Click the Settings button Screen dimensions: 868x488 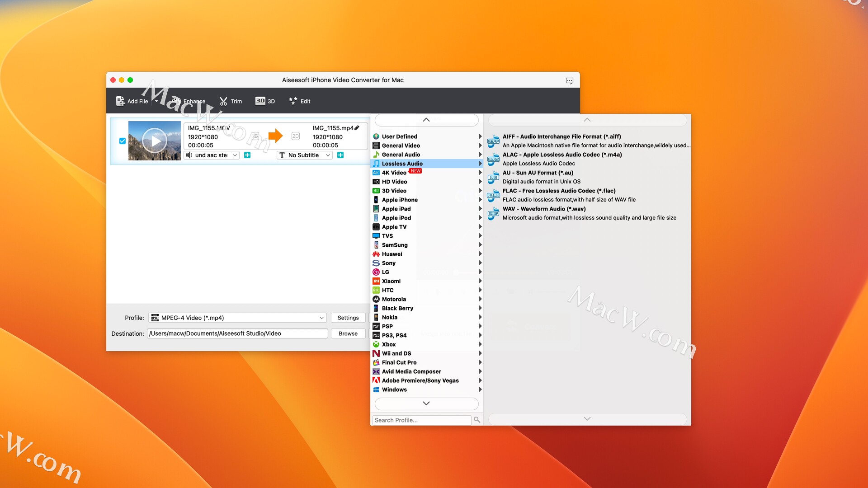(348, 318)
